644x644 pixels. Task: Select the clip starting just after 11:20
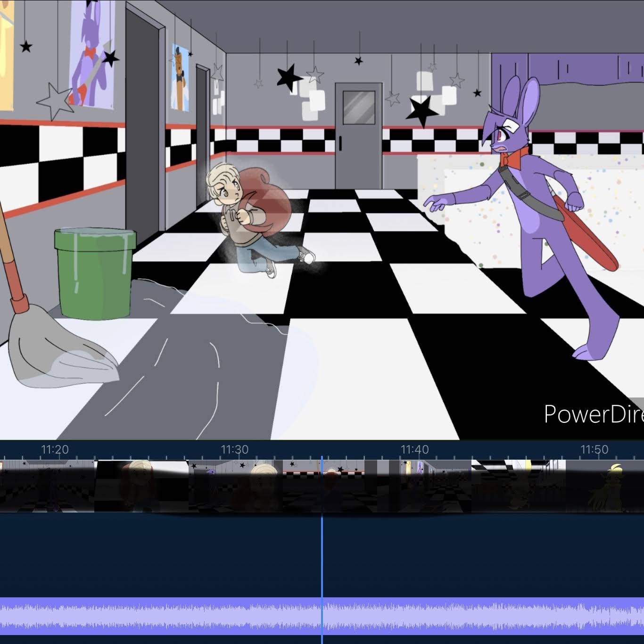[141, 486]
